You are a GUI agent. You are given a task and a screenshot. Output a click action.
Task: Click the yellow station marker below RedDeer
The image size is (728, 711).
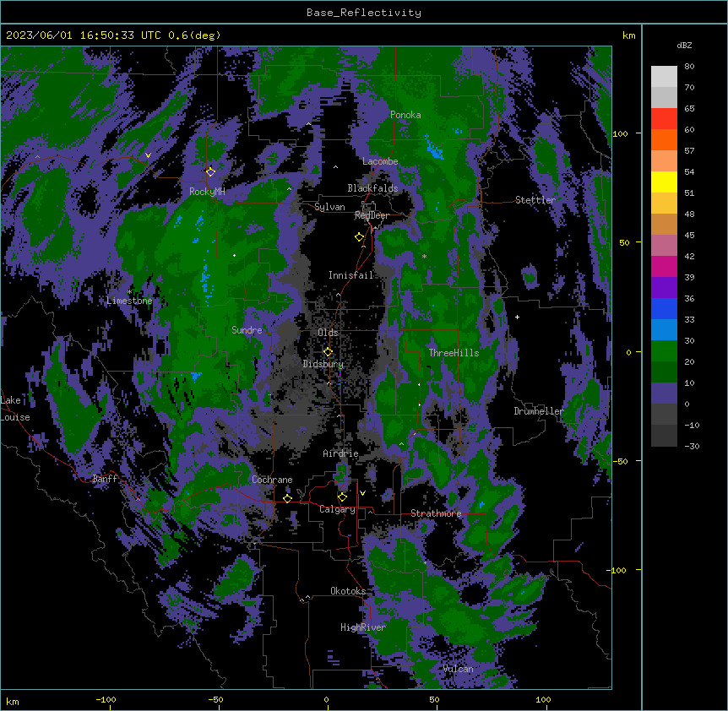(359, 237)
